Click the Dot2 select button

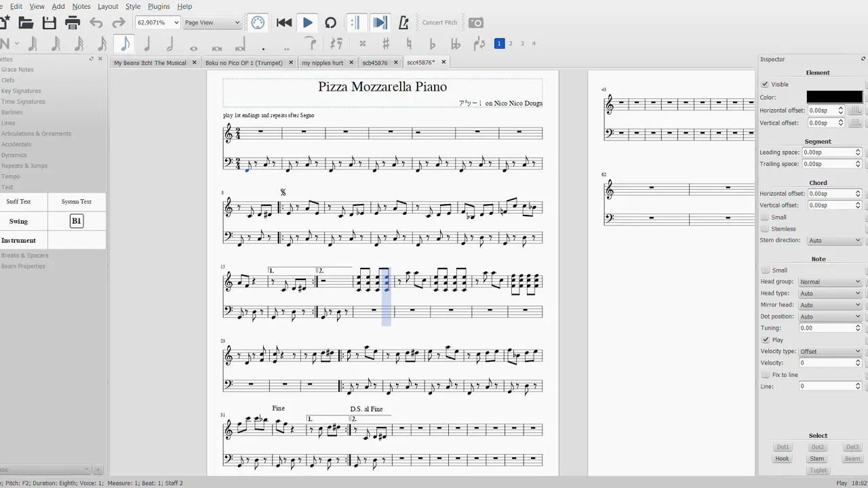pos(818,447)
